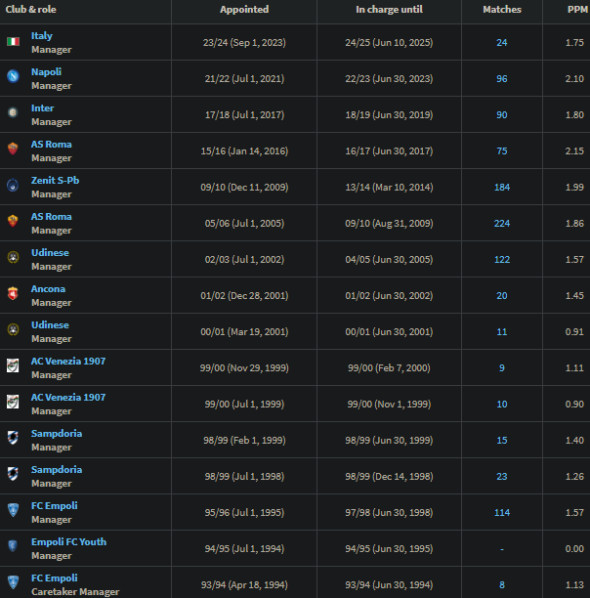Select the text '13/14 (Mar 10, 2014)'
Screen dimensions: 590x598
(x=389, y=187)
